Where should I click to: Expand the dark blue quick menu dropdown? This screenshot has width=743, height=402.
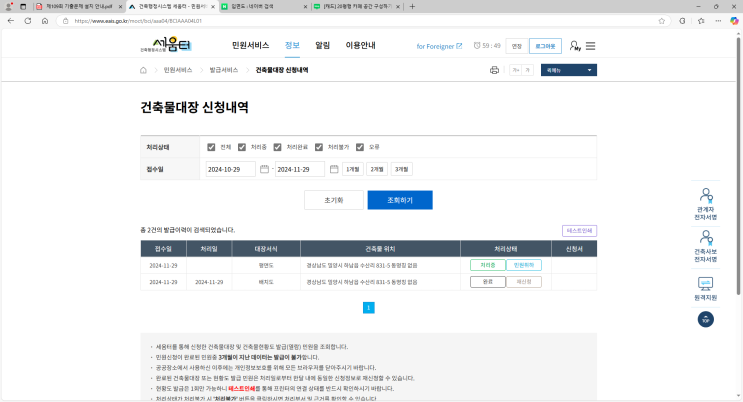click(569, 70)
